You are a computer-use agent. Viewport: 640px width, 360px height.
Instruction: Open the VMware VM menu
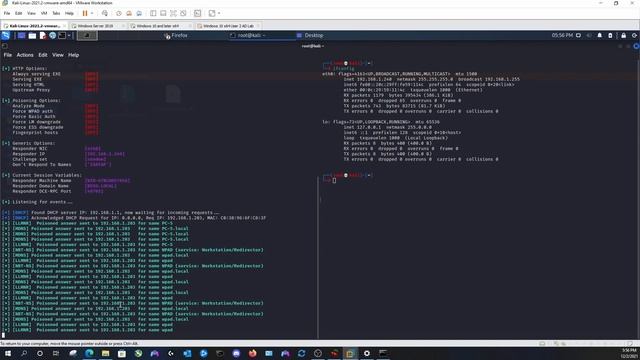tap(44, 13)
